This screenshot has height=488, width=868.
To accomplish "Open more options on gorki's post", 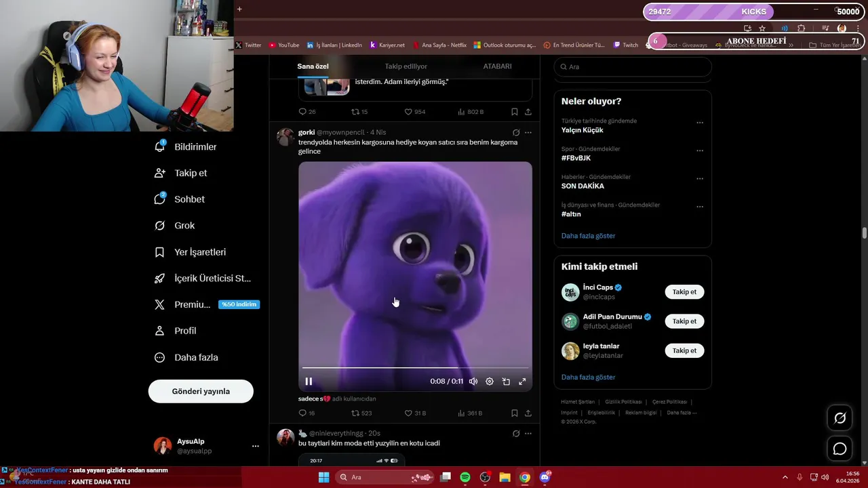I will tap(528, 132).
